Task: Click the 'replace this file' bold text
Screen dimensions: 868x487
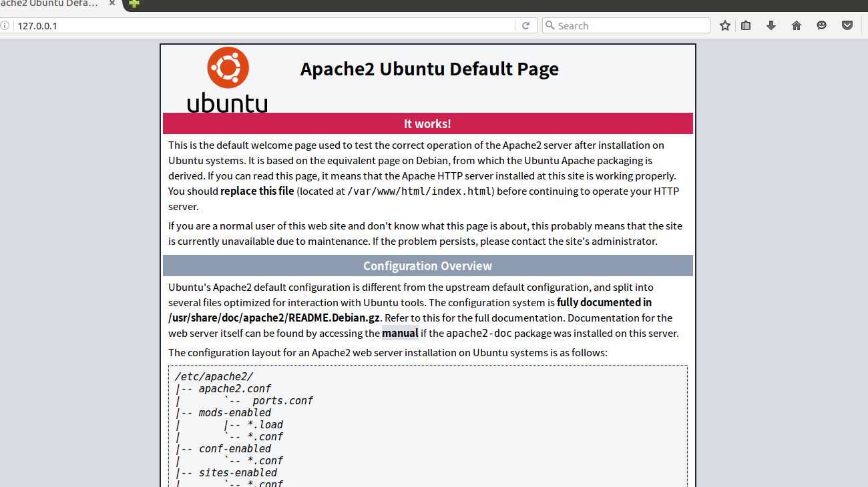Action: (x=257, y=191)
